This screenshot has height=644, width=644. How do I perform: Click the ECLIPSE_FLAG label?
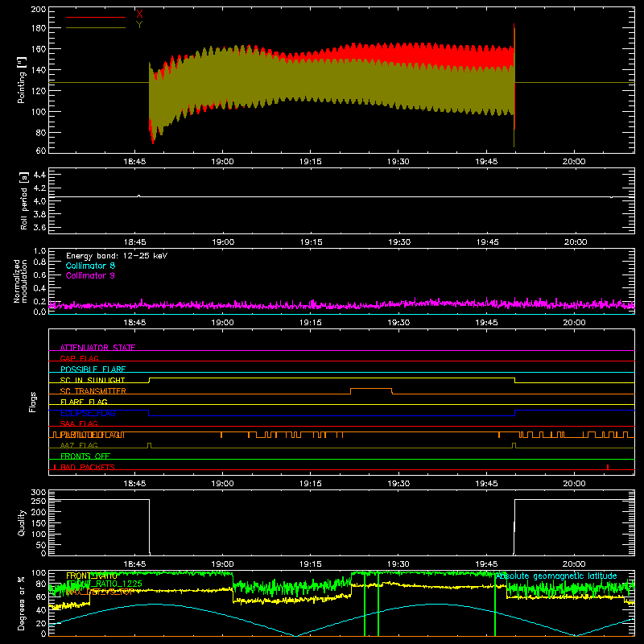pos(88,413)
